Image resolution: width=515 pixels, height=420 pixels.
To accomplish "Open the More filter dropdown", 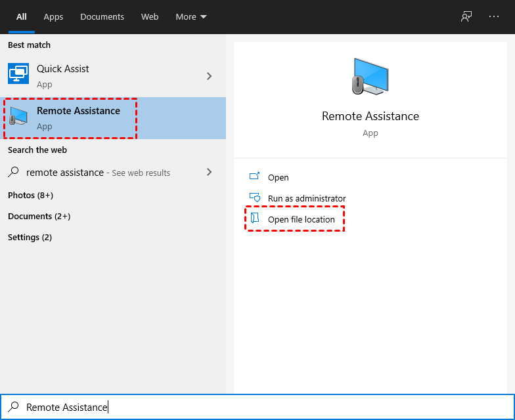I will 191,17.
